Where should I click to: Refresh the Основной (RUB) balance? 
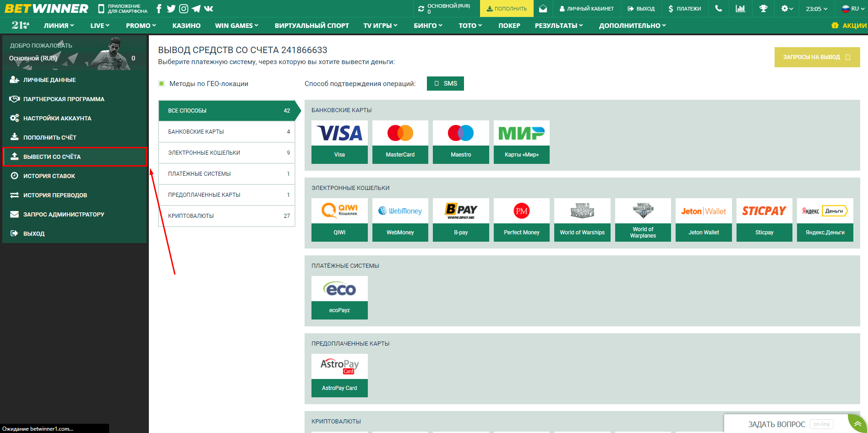pos(421,9)
